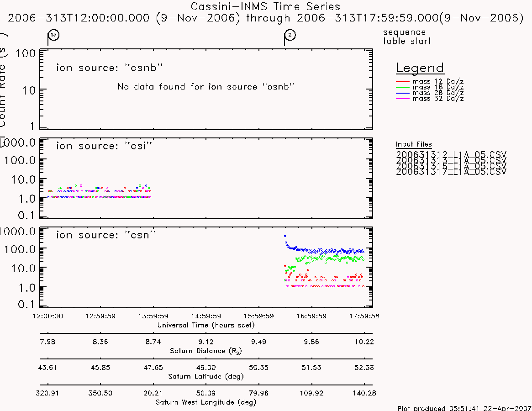Screen dimensions: 532x411
Task: Click the 'Legend' heading
Action: (420, 68)
